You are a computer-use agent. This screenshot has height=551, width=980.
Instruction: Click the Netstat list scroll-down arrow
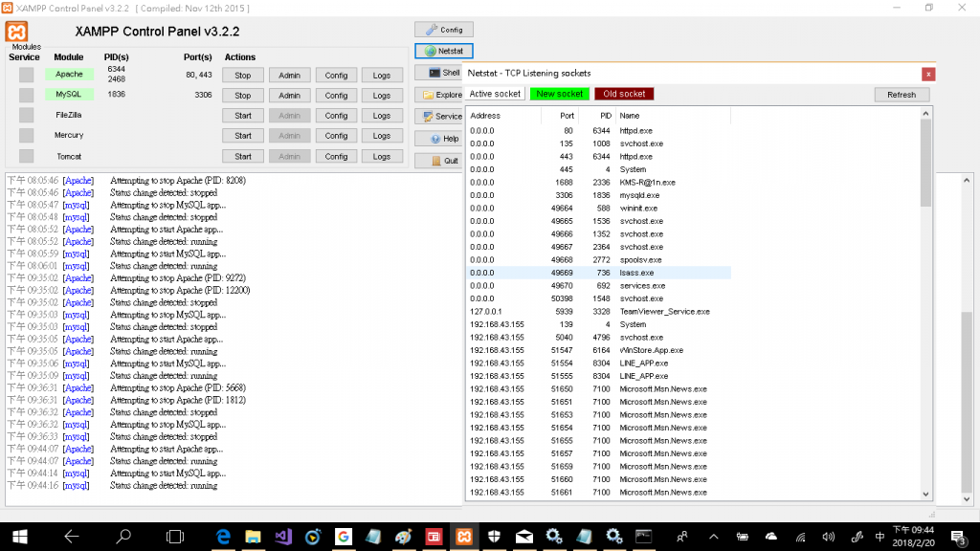(x=925, y=494)
